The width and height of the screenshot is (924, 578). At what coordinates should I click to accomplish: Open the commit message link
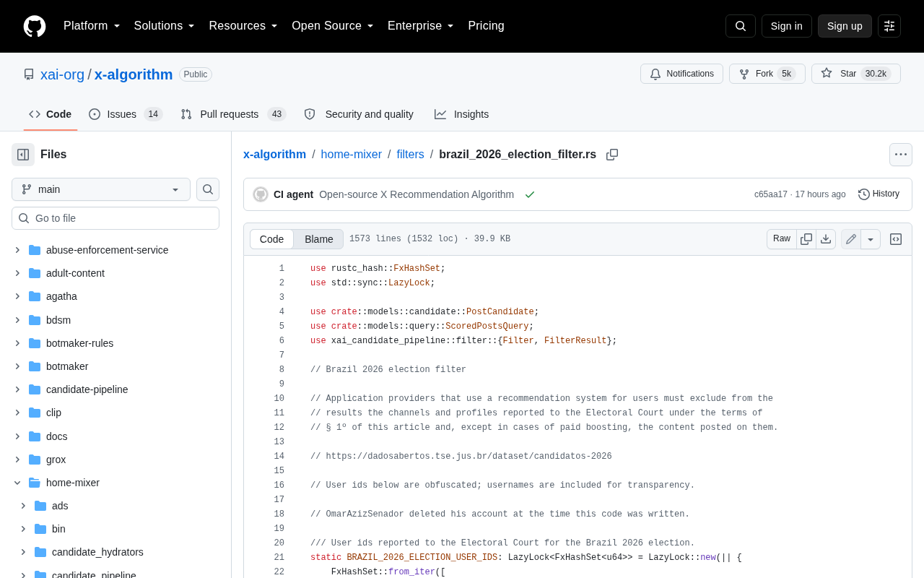tap(417, 194)
